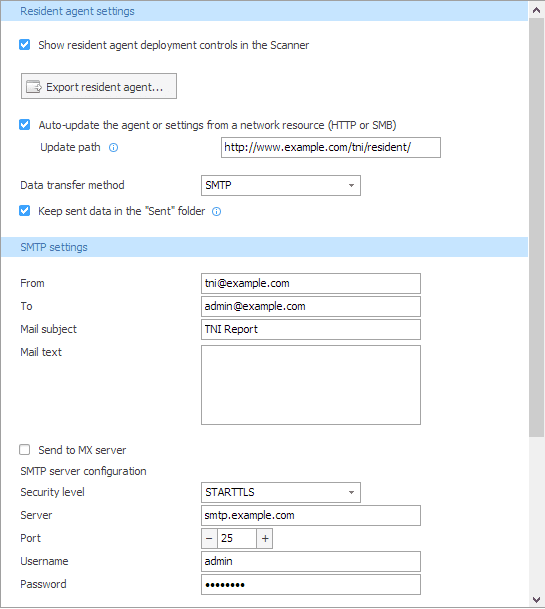Click the Export resident agent button

99,86
